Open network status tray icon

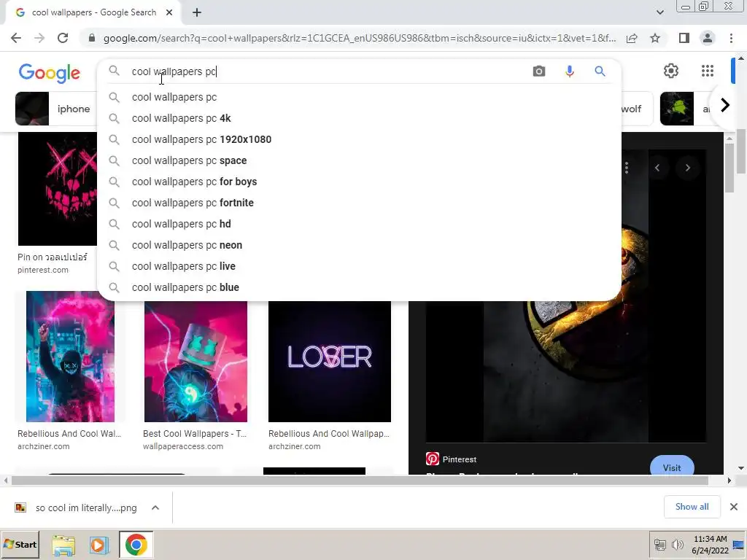pos(659,544)
